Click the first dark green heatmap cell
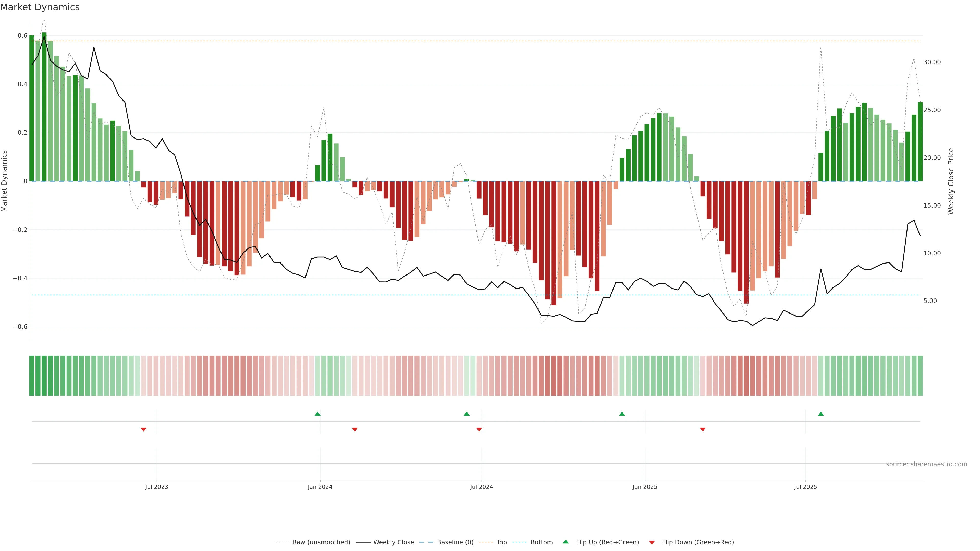The width and height of the screenshot is (980, 551). [32, 375]
